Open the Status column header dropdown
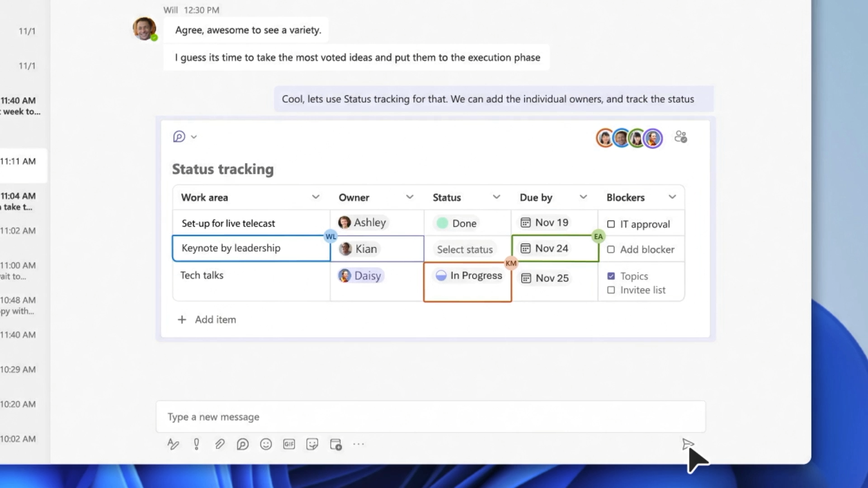868x488 pixels. tap(496, 197)
